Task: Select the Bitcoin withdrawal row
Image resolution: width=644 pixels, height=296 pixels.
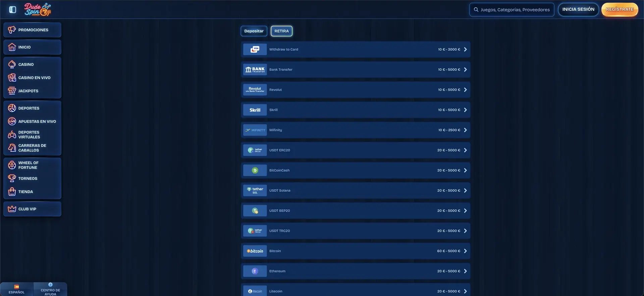Action: tap(356, 251)
